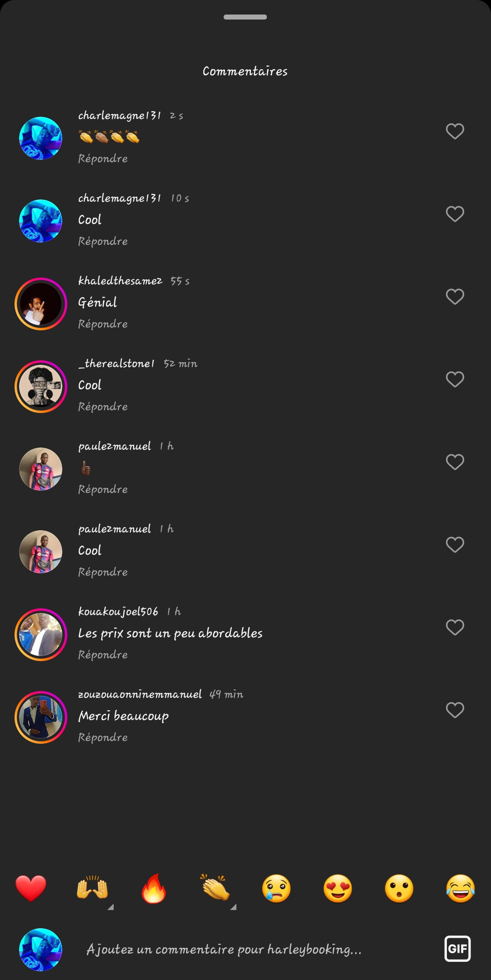Like the "Merci beaucoup" comment
491x980 pixels.
pos(455,710)
